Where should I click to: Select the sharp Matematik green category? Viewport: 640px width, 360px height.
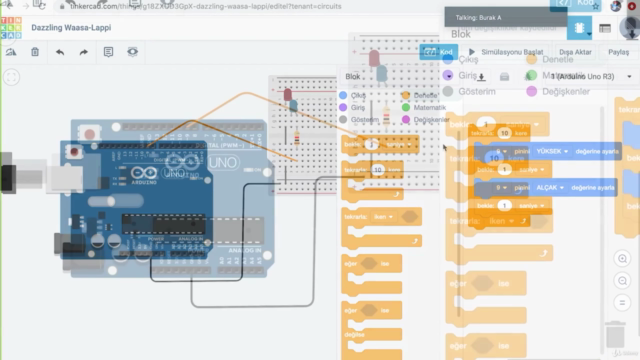tap(424, 107)
